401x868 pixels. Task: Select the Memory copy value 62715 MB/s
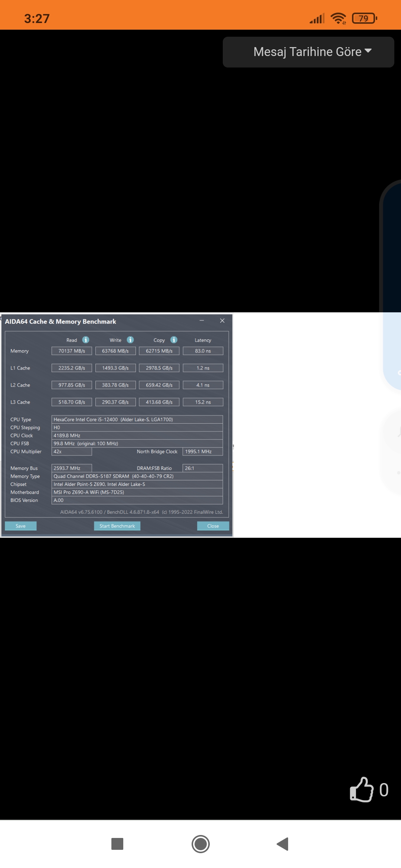pyautogui.click(x=159, y=351)
